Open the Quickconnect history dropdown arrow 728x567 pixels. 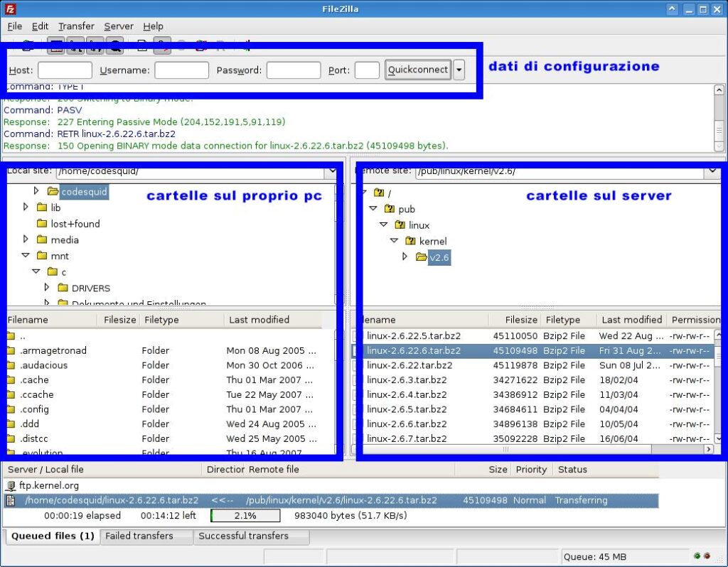459,70
